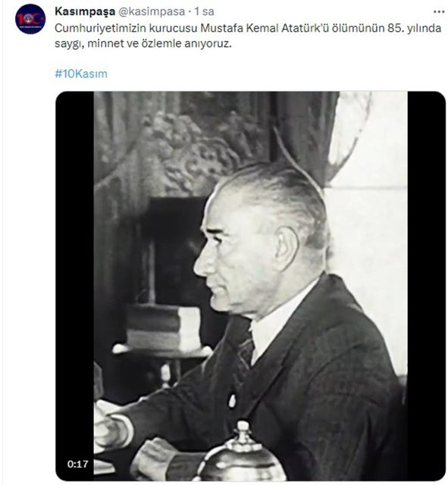Click the "85." number in the tweet text
Image resolution: width=448 pixels, height=485 pixels.
tap(396, 28)
